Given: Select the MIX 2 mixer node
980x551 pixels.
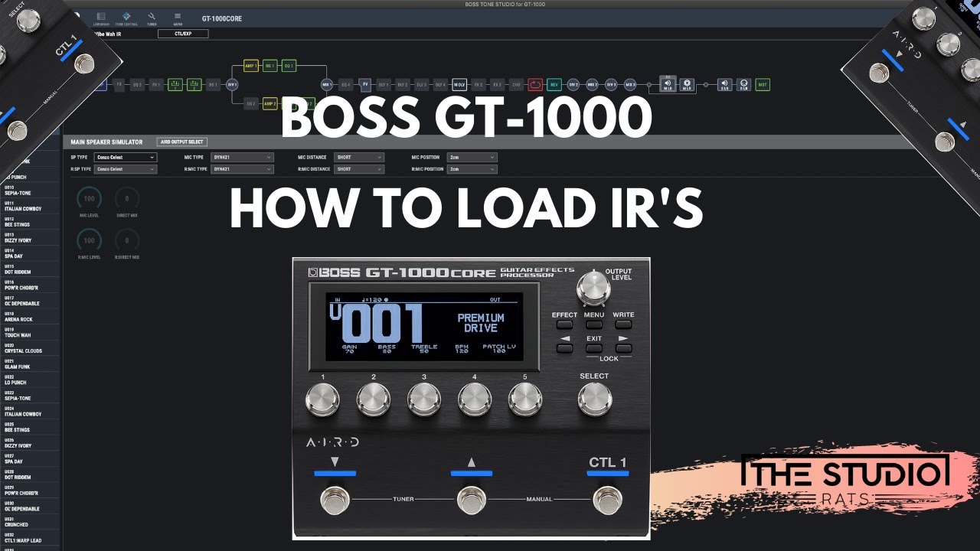Looking at the screenshot, I should 592,84.
